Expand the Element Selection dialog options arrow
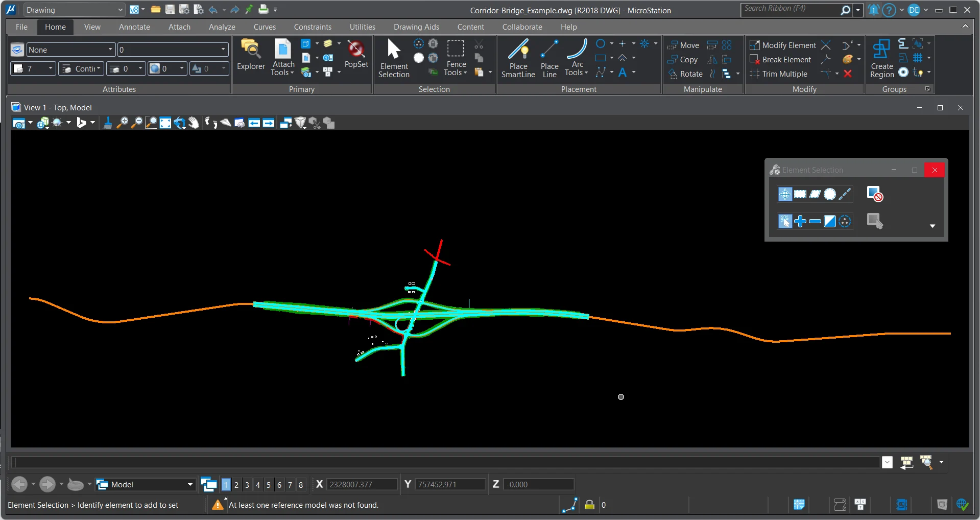The width and height of the screenshot is (980, 520). [933, 226]
